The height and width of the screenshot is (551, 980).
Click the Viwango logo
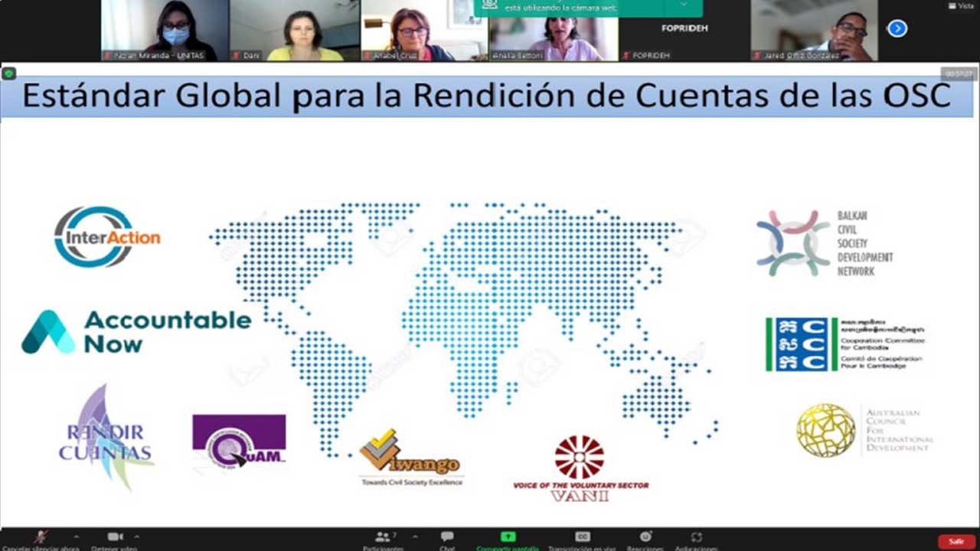(411, 458)
